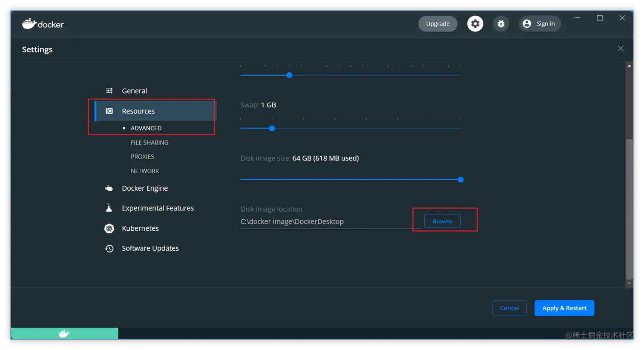Close the Settings panel with X

(621, 49)
